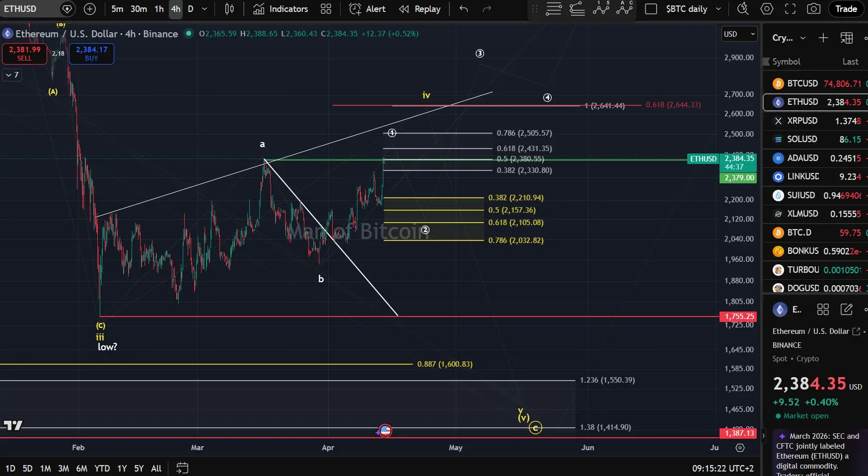Redo the last chart action

487,9
